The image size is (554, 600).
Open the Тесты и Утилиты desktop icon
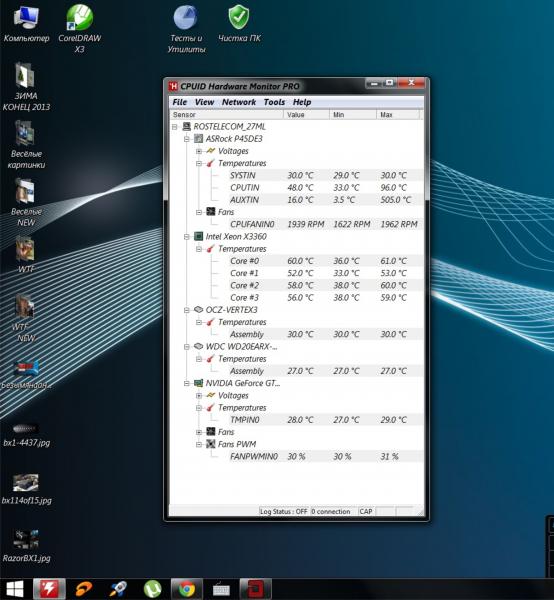coord(186,28)
